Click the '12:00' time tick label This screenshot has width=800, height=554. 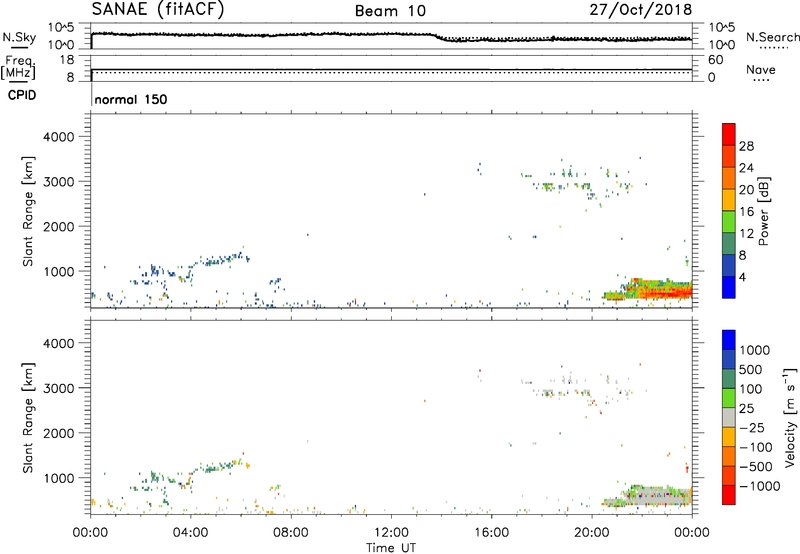click(x=391, y=533)
